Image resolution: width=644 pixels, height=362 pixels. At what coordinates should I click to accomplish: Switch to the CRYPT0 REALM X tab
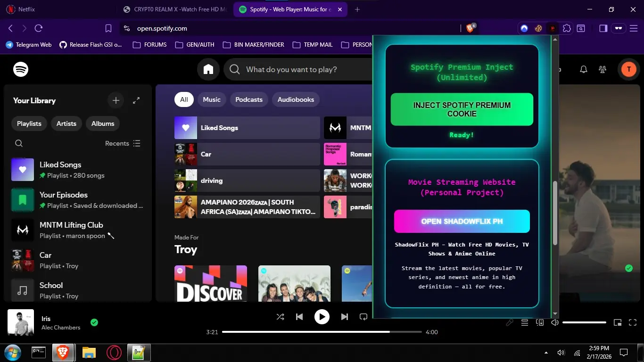(x=175, y=9)
